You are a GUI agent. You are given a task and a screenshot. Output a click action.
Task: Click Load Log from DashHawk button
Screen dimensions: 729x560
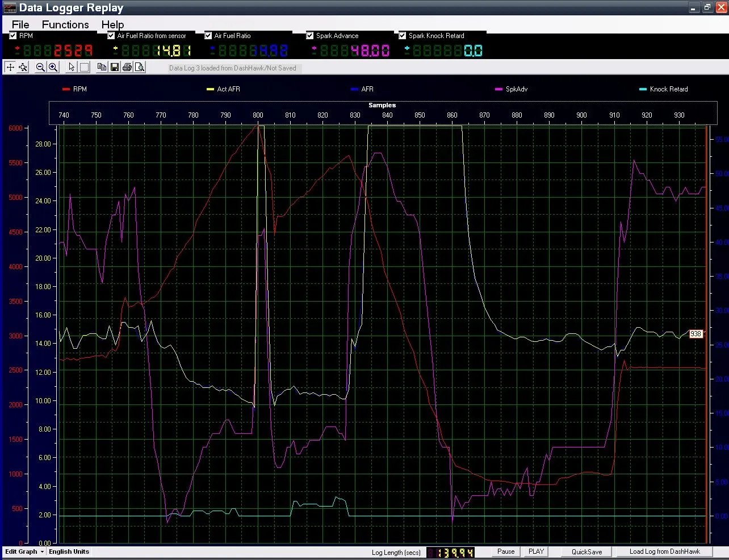[664, 551]
